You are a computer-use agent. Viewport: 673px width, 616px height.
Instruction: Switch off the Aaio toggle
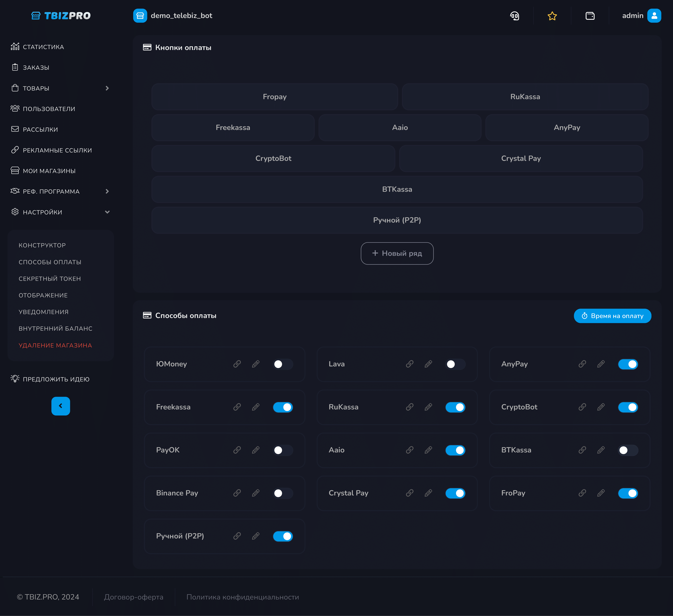(455, 450)
